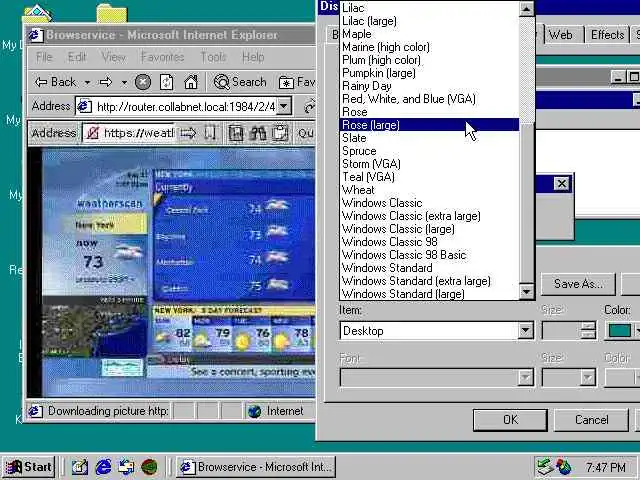Viewport: 640px width, 480px height.
Task: Click scheme list scrollbar down arrow
Action: tap(527, 291)
